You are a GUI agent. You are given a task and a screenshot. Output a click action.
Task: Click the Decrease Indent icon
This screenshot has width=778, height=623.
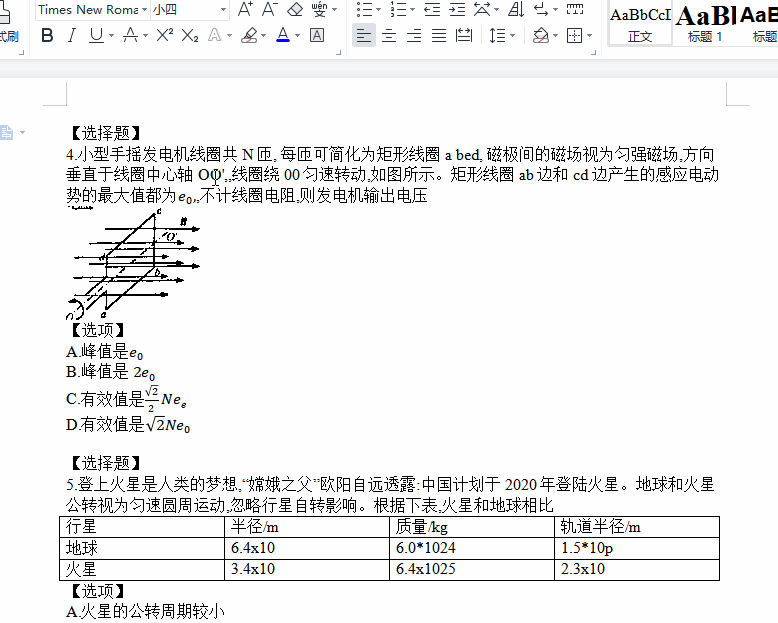pos(432,9)
